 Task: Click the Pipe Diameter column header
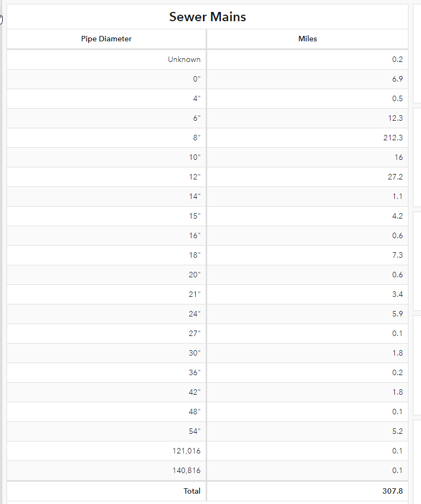tap(106, 39)
